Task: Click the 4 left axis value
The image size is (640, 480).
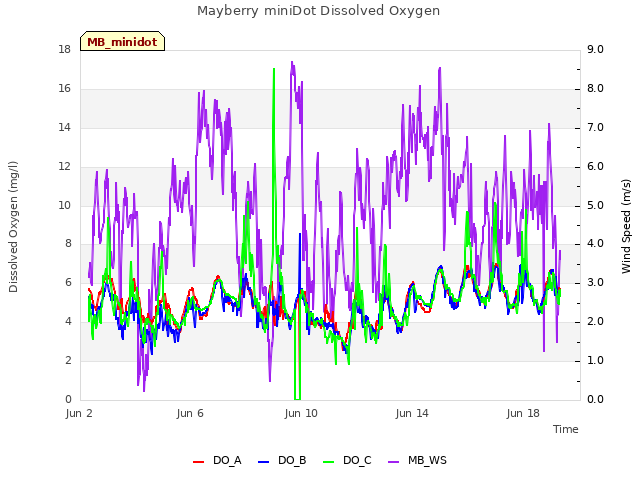Action: (68, 322)
